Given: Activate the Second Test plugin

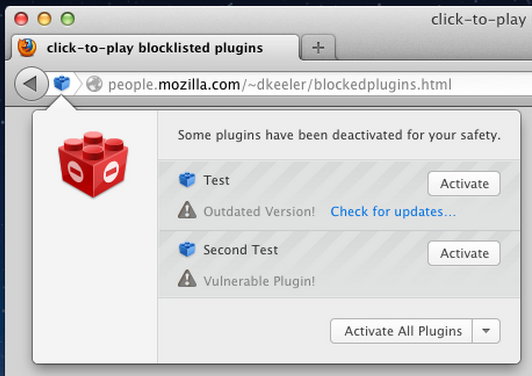Looking at the screenshot, I should [464, 253].
